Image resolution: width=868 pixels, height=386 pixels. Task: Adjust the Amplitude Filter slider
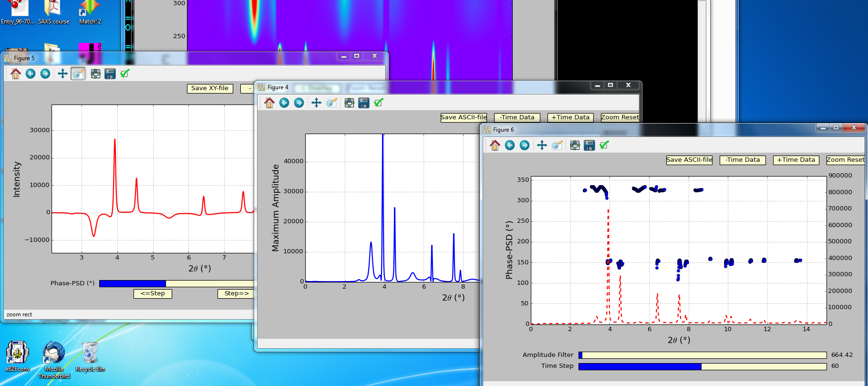pos(702,355)
